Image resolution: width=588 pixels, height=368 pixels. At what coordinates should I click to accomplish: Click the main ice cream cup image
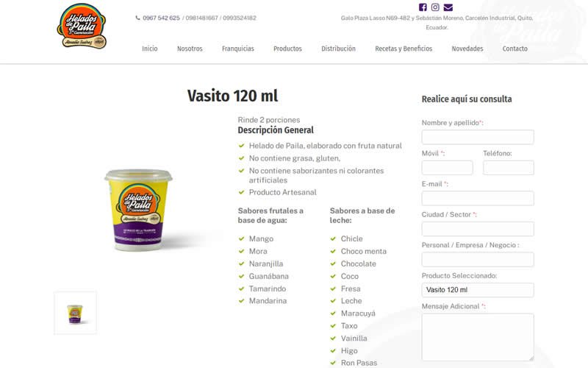(x=138, y=210)
